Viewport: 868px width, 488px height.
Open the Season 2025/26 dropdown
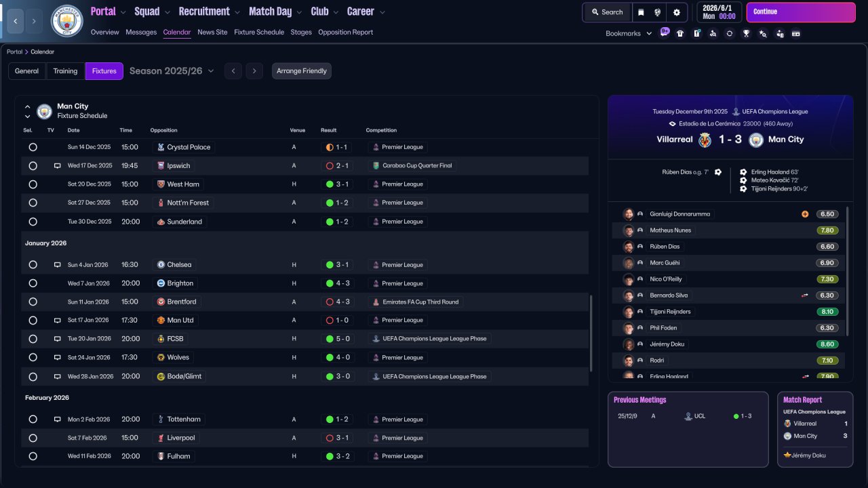tap(172, 71)
